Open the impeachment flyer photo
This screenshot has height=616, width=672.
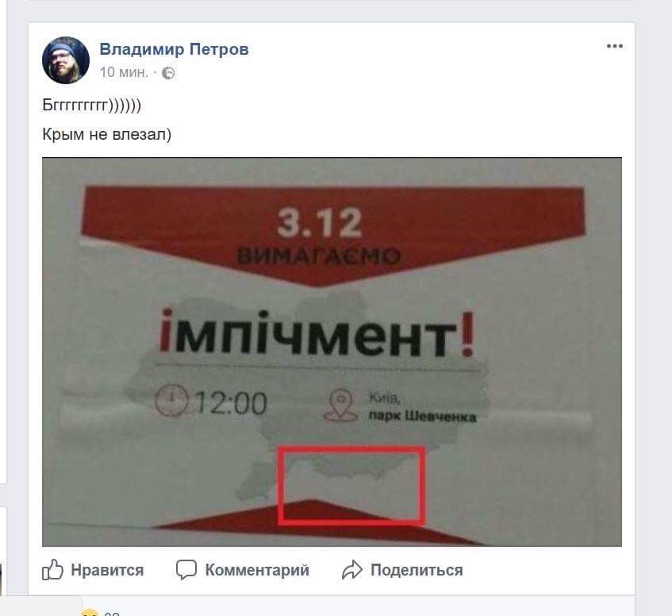coord(332,352)
